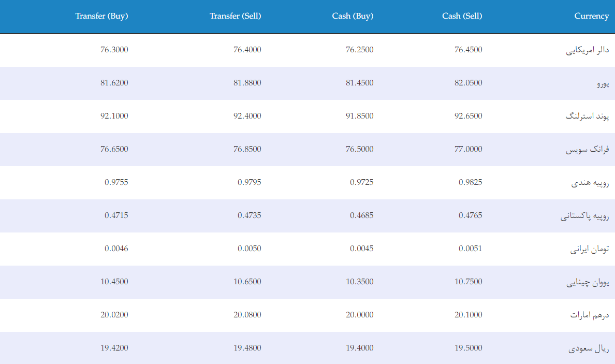
Task: Click the روپیه هندی currency label
Action: coord(590,183)
